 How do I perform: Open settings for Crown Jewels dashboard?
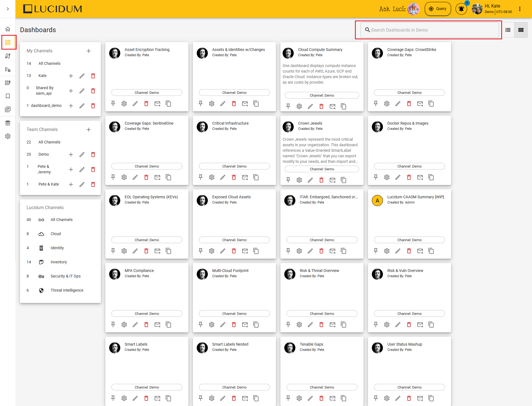[x=299, y=180]
